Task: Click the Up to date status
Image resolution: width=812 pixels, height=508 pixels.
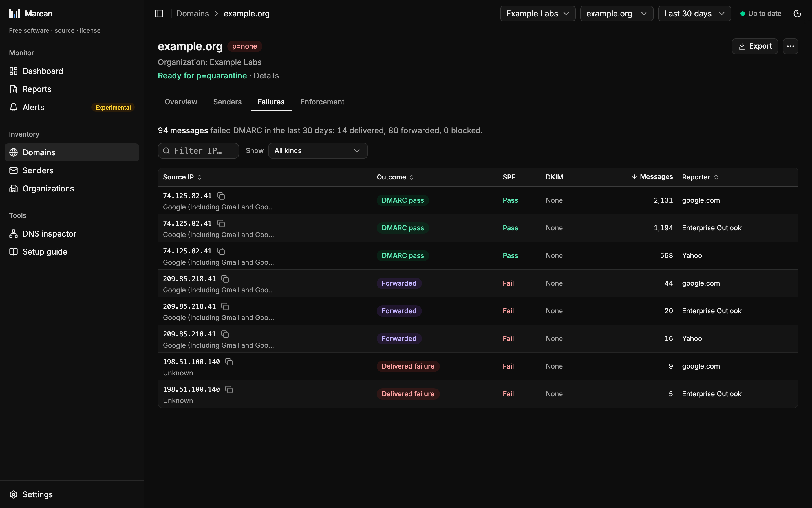Action: pos(760,14)
